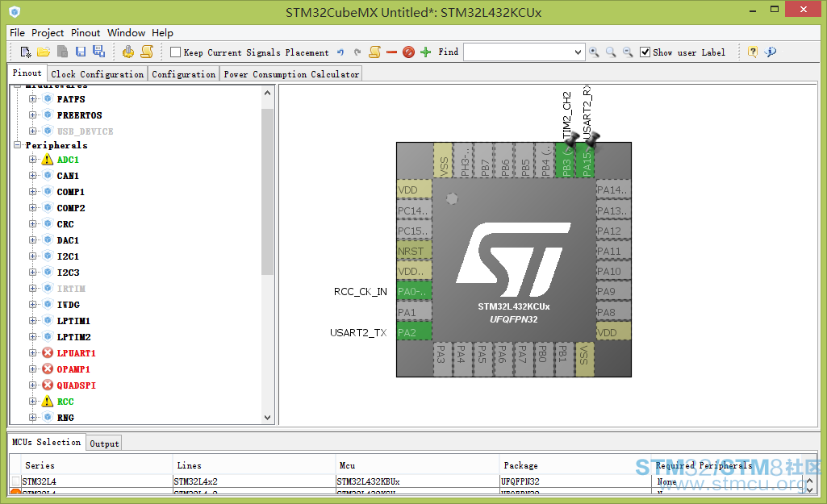Viewport: 827px width, 504px height.
Task: Click the Generate Report scroll icon
Action: point(147,52)
